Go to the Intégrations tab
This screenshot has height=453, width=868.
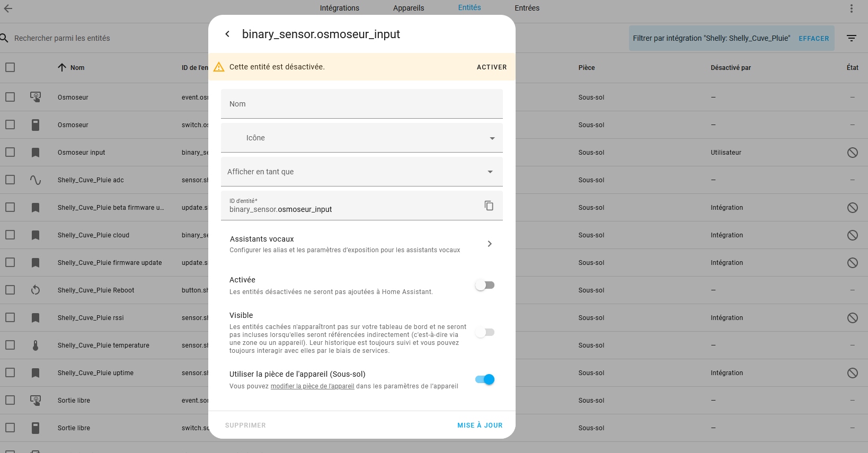tap(340, 8)
